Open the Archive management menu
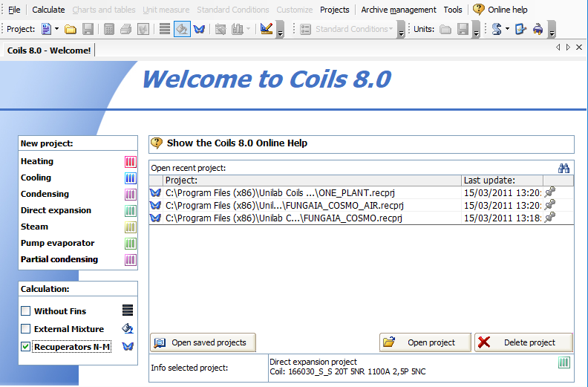The height and width of the screenshot is (387, 588). pyautogui.click(x=399, y=10)
